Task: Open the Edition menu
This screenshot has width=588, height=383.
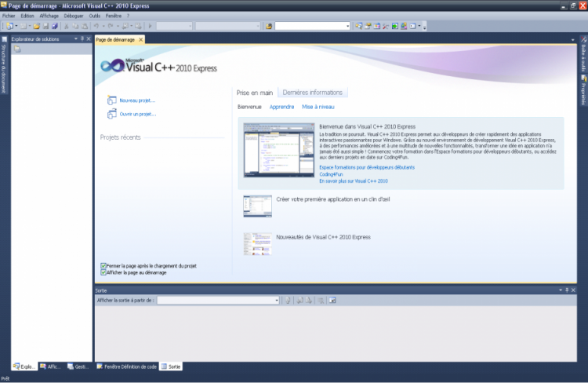Action: pyautogui.click(x=27, y=16)
